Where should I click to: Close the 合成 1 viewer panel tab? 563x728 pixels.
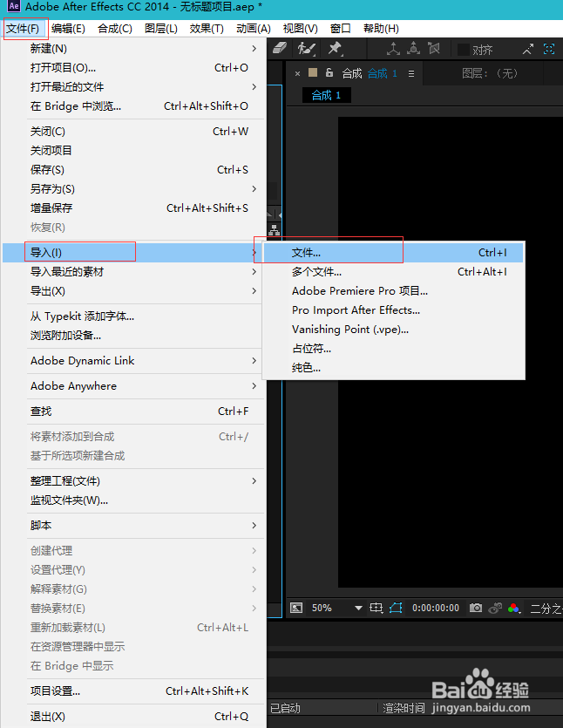tap(297, 73)
